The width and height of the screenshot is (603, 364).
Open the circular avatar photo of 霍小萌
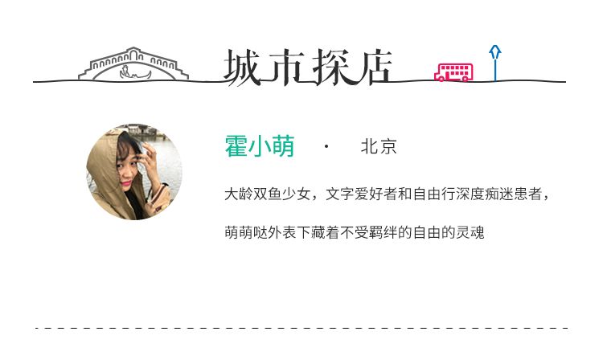(134, 172)
